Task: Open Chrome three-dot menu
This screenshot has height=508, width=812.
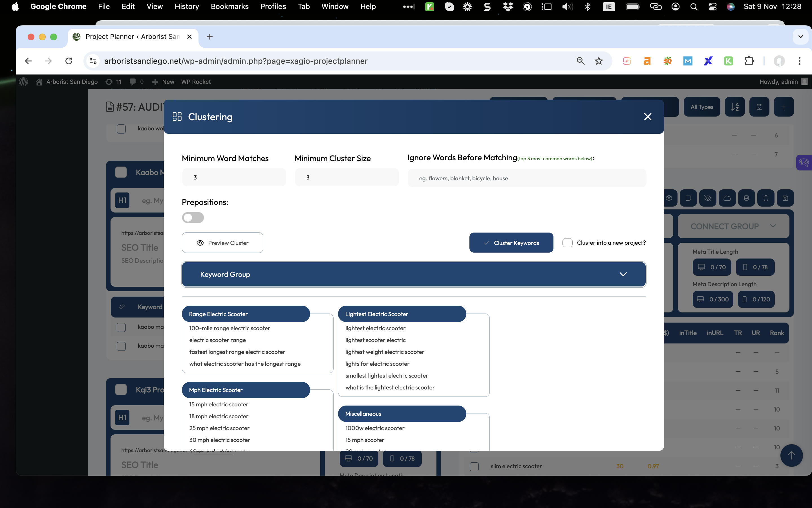Action: point(799,61)
